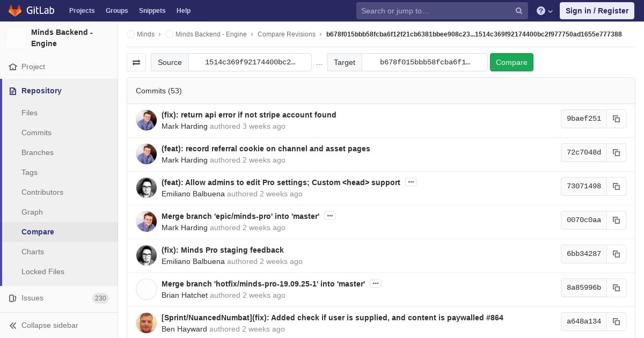Screen dimensions: 644x338
Task: Open Groups menu in top bar
Action: pos(117,11)
